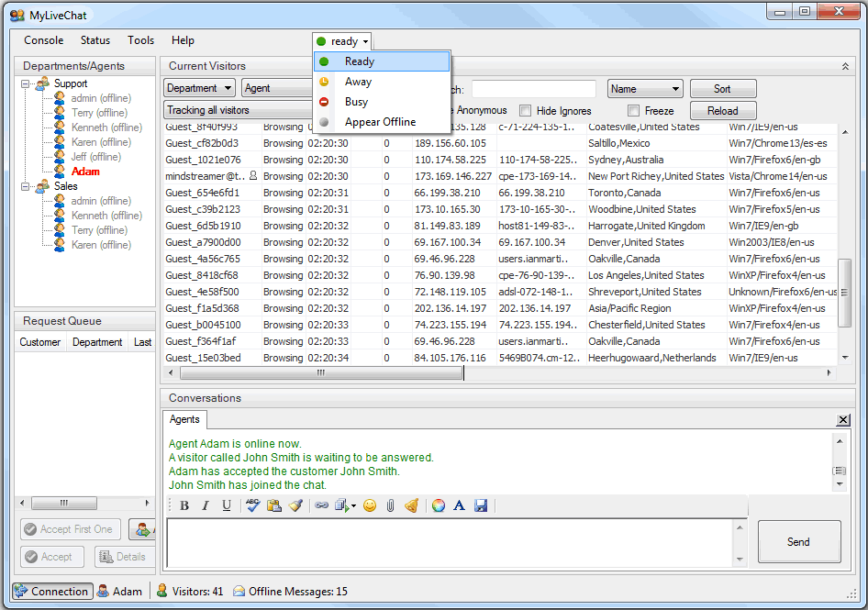Click the paste icon in the chat toolbar
Image resolution: width=868 pixels, height=610 pixels.
[274, 505]
